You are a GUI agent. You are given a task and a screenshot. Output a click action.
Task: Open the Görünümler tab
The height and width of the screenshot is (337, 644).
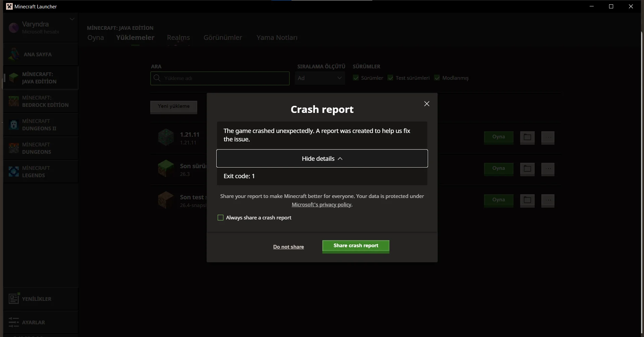223,38
